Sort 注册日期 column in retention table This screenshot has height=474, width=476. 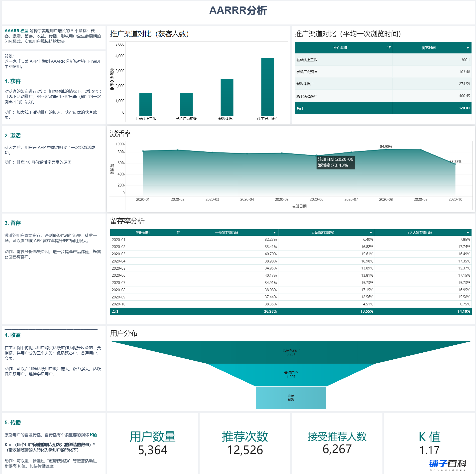click(178, 233)
